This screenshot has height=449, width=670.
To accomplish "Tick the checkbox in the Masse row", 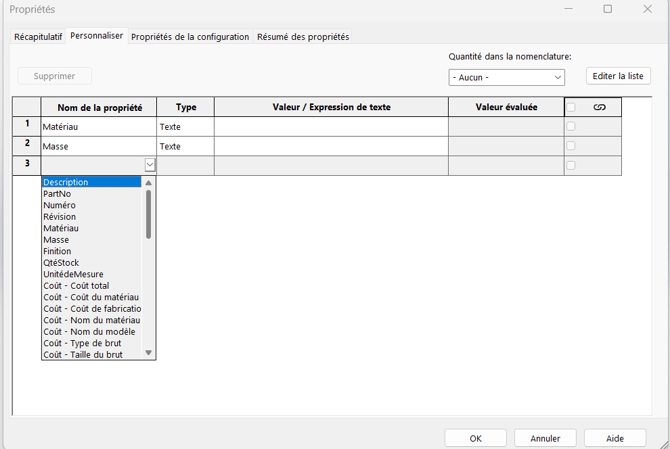I will [x=571, y=146].
